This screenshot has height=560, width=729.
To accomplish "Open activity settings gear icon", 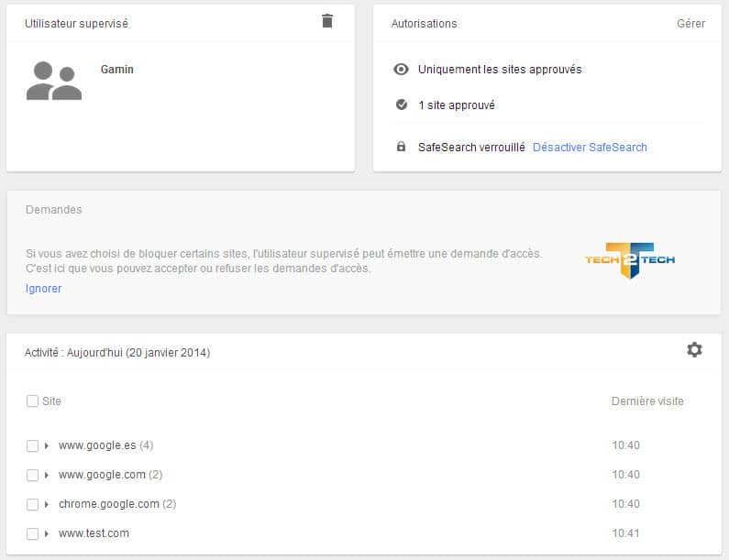I will [x=694, y=349].
